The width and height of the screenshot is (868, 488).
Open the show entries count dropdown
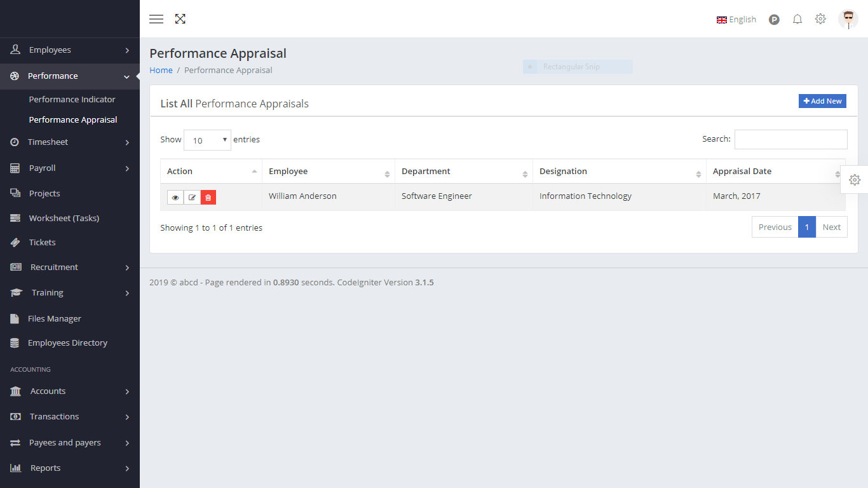207,140
